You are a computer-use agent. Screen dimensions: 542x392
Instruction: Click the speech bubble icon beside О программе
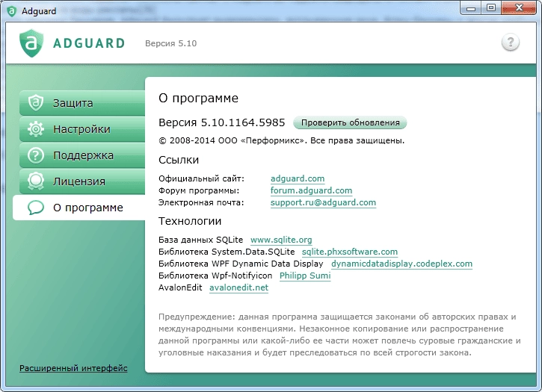tap(36, 208)
